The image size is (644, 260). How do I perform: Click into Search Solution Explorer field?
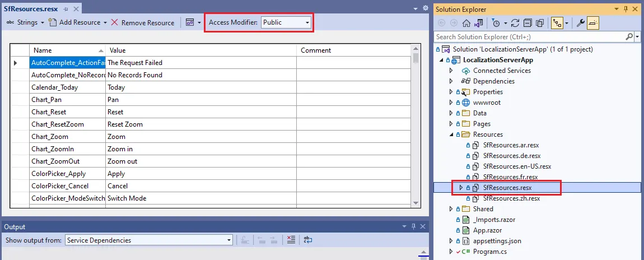[530, 37]
